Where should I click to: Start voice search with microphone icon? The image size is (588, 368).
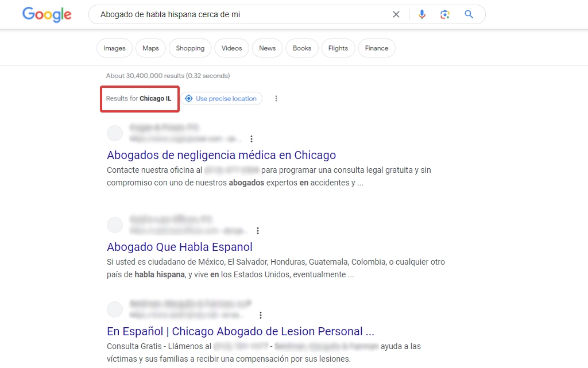coord(422,14)
